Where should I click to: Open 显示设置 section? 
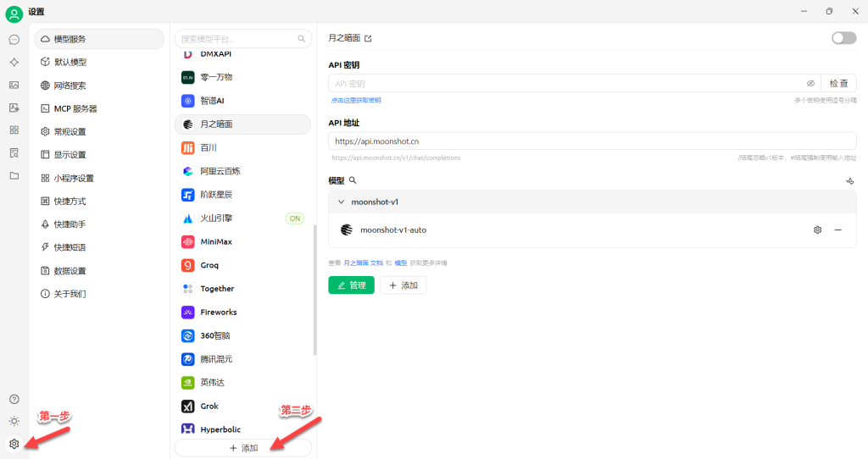pyautogui.click(x=99, y=155)
